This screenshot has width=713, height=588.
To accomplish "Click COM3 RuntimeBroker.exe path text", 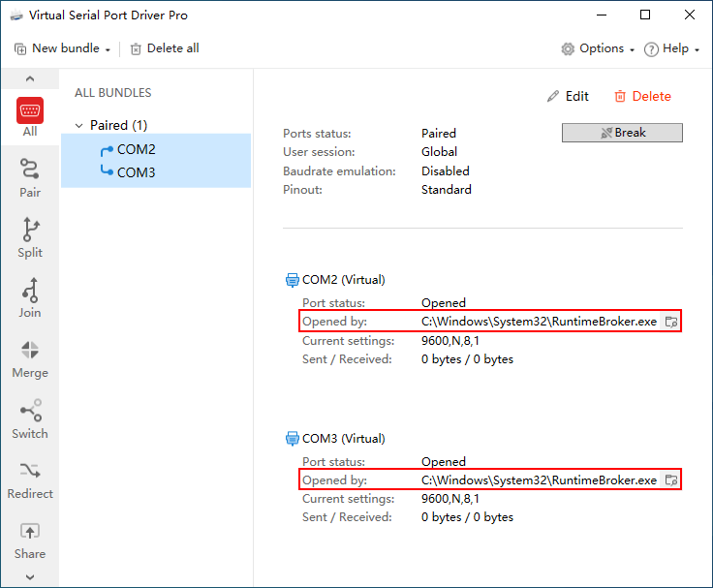I will (539, 480).
